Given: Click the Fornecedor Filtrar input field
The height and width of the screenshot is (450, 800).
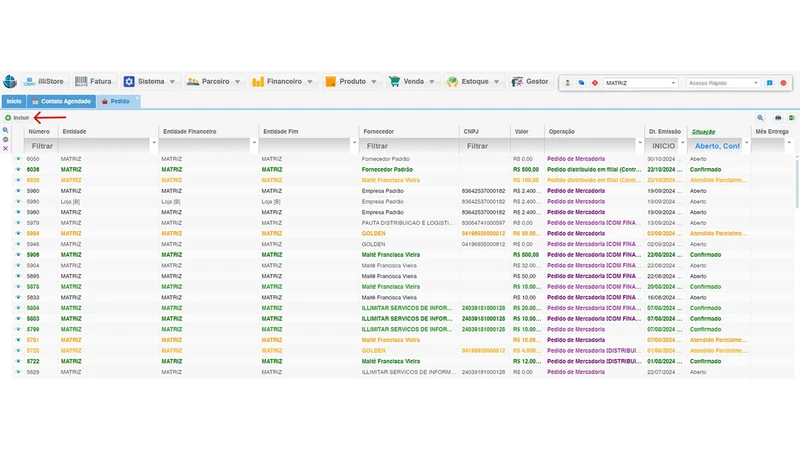Looking at the screenshot, I should tap(409, 146).
